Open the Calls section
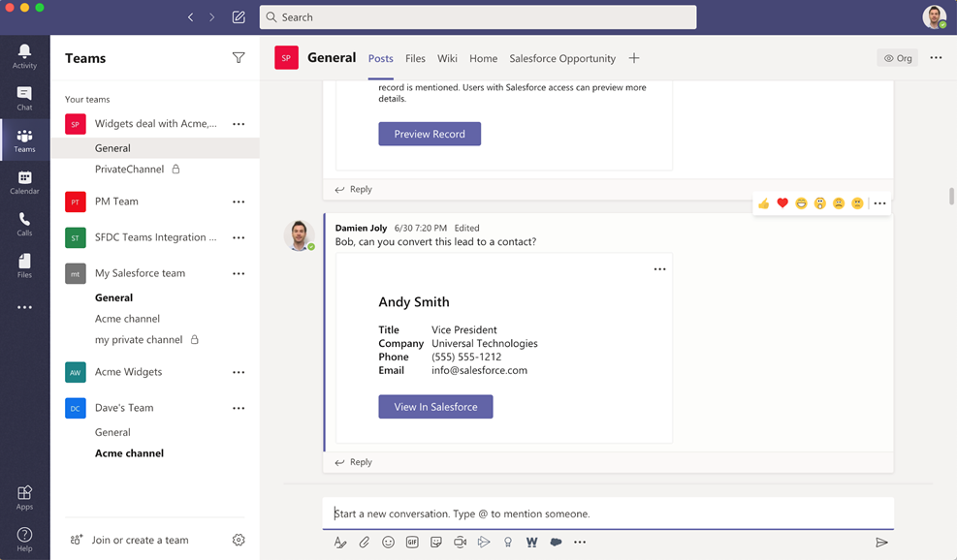The image size is (957, 560). 24,223
